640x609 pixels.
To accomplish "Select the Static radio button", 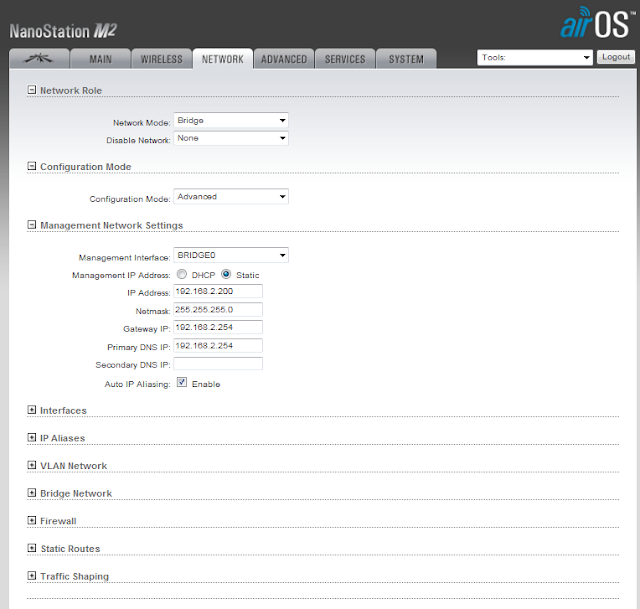I will coord(226,274).
